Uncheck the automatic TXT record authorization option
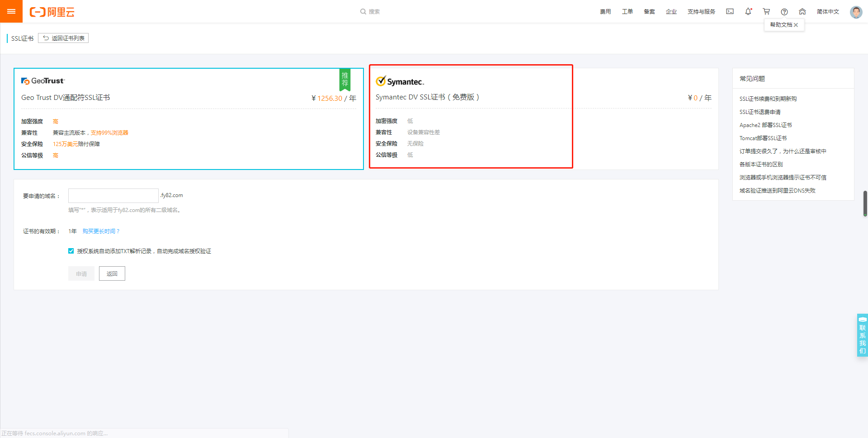868x438 pixels. point(71,251)
